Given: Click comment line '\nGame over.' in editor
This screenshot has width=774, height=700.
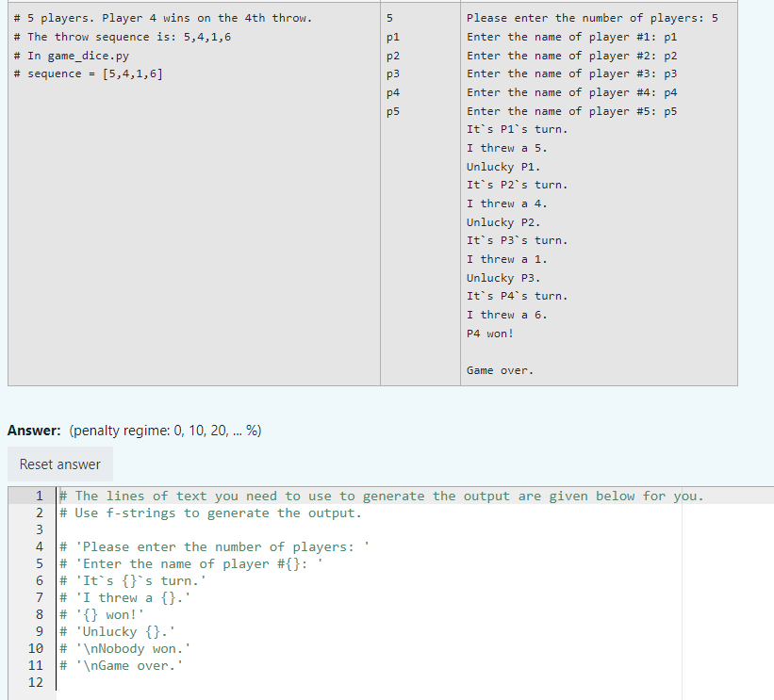Looking at the screenshot, I should 122,665.
